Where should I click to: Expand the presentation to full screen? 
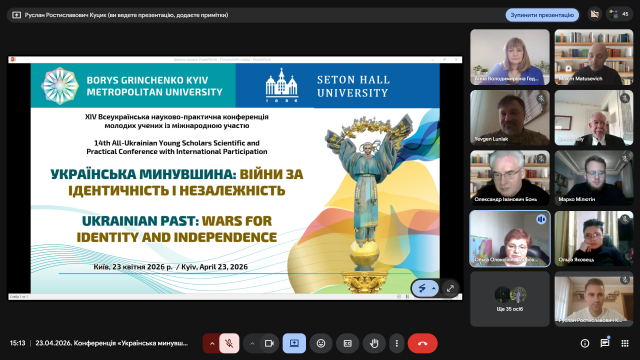[x=450, y=288]
